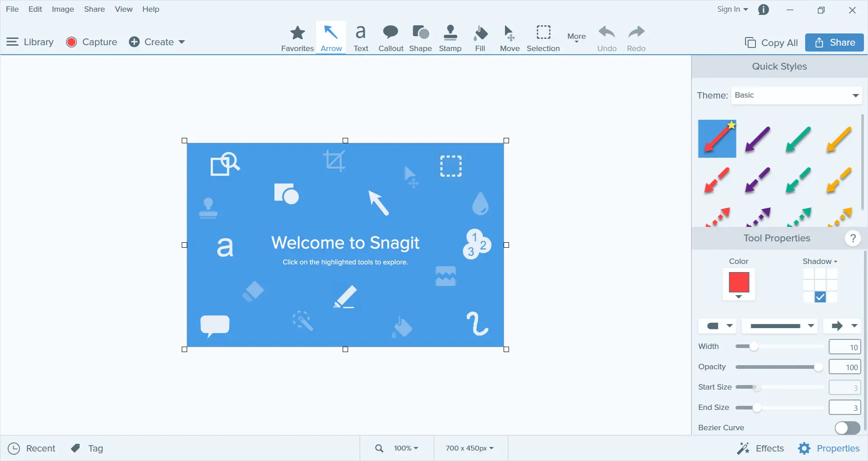Image resolution: width=868 pixels, height=461 pixels.
Task: Toggle the Properties panel button
Action: point(829,448)
